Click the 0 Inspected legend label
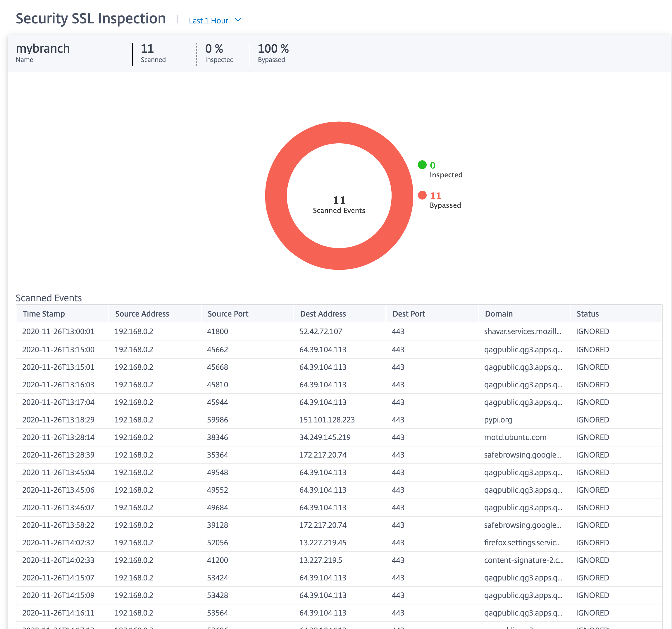 [x=446, y=170]
